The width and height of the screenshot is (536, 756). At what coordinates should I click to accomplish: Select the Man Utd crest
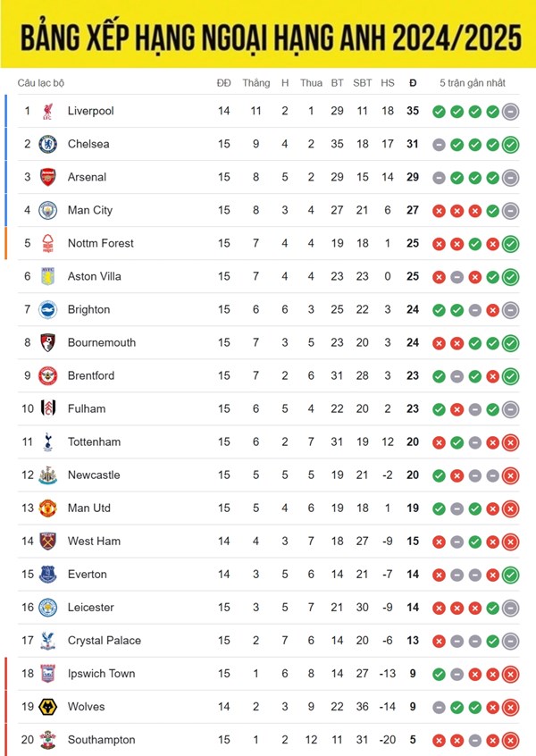pyautogui.click(x=47, y=508)
